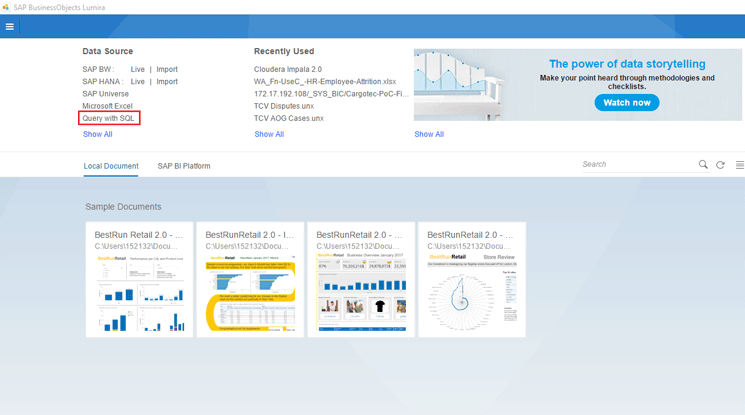Click the search magnifier icon
This screenshot has width=745, height=415.
pos(703,165)
